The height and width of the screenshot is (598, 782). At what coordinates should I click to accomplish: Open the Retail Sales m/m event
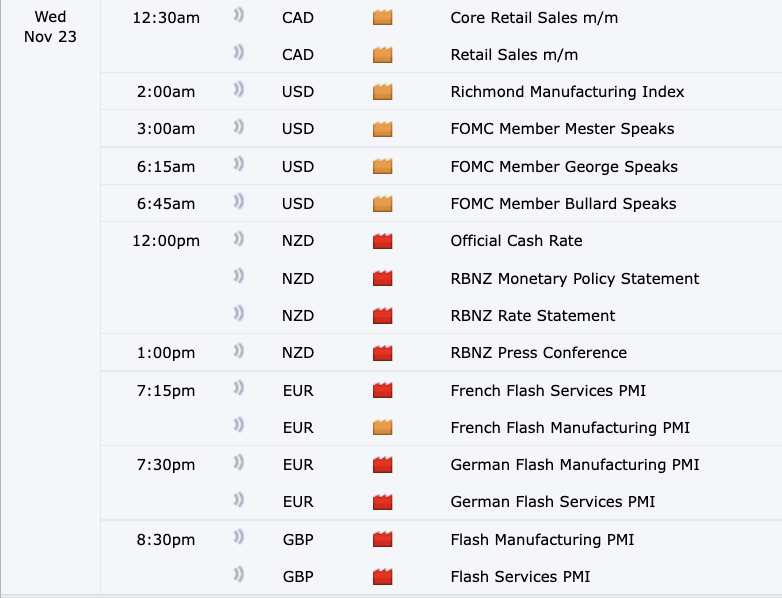coord(514,55)
